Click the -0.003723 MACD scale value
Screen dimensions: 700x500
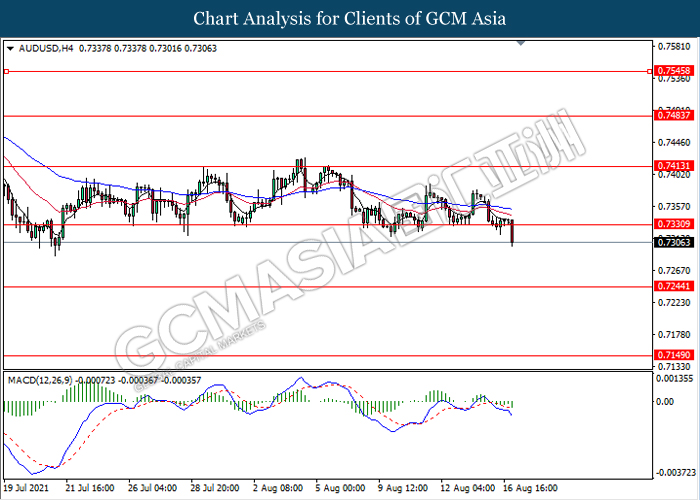(672, 472)
